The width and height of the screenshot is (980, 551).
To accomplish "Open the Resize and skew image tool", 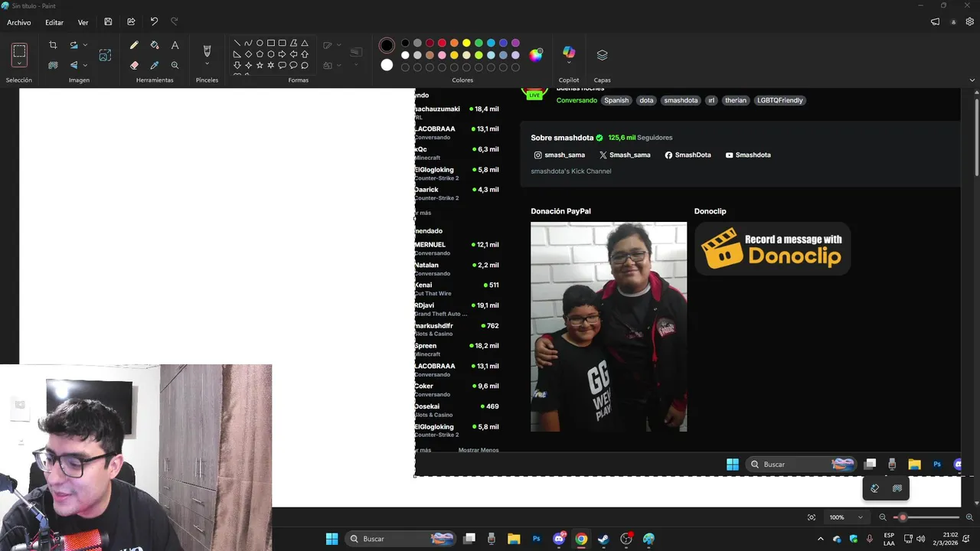I will click(x=105, y=55).
